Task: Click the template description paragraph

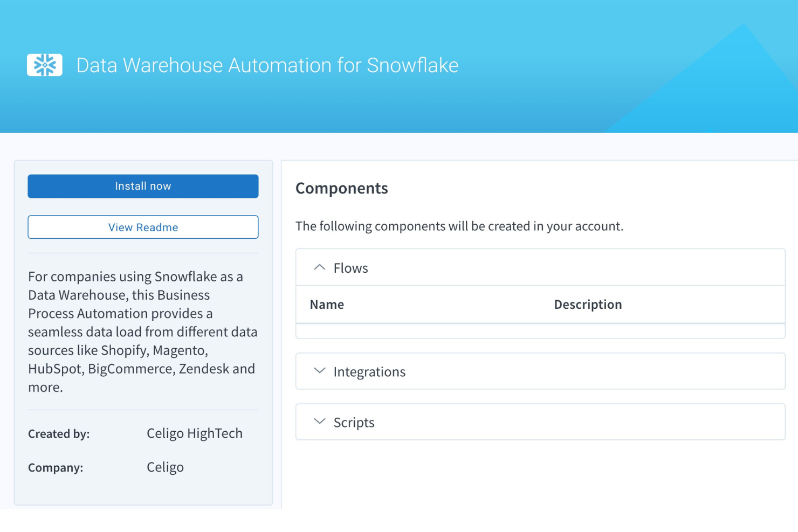Action: pos(143,331)
